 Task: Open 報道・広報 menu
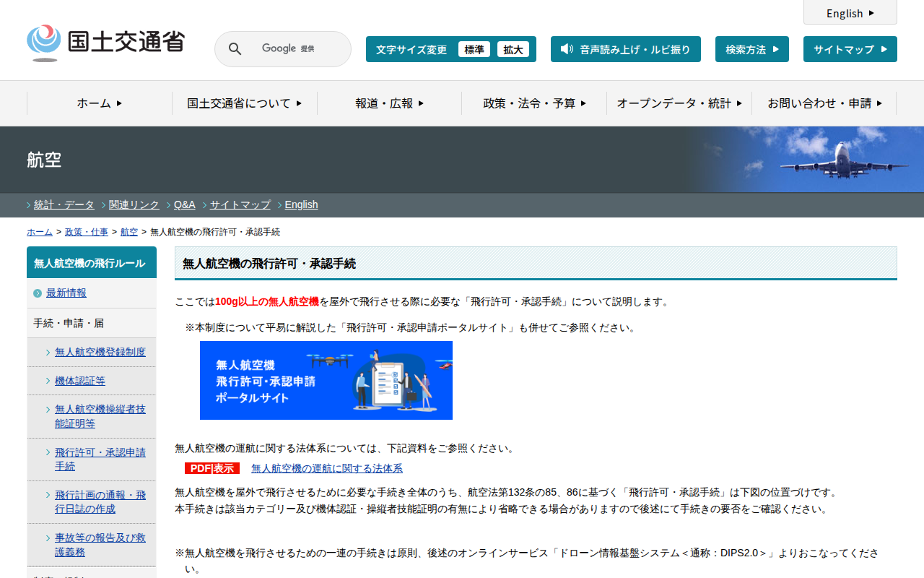point(390,103)
